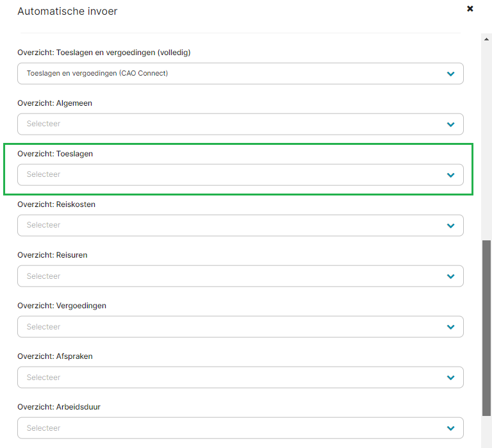Screen dimensions: 492x448
Task: Open the Overzicht: Afspraken select box
Action: 240,377
